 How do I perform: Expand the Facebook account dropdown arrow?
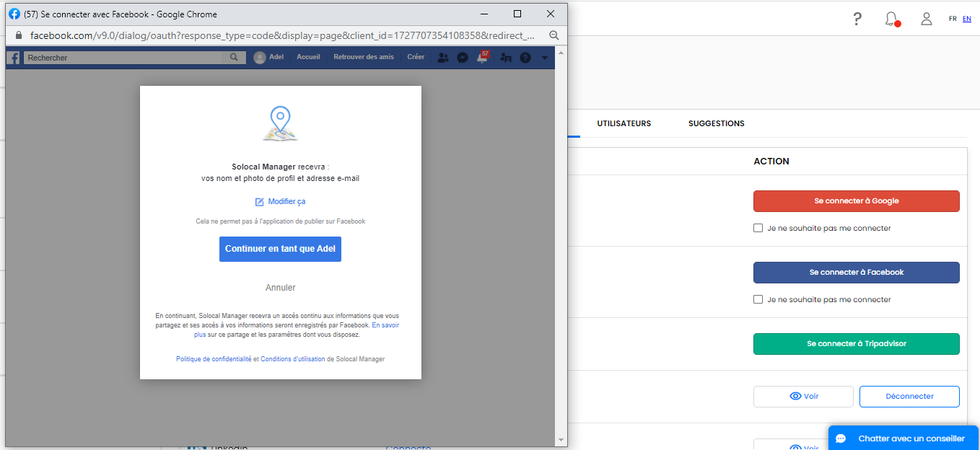545,58
